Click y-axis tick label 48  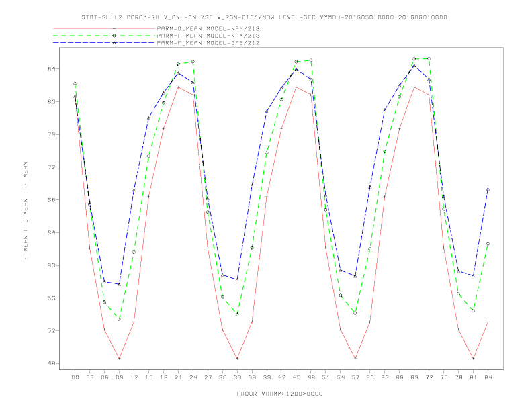(52, 363)
